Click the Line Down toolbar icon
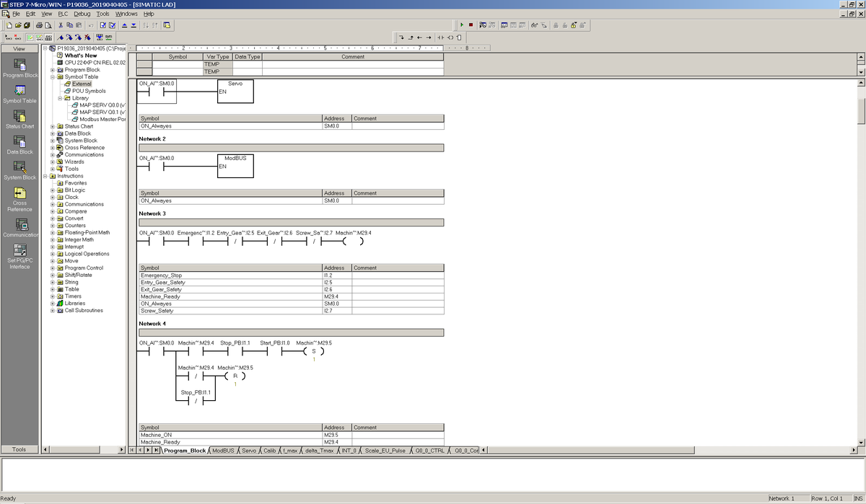The height and width of the screenshot is (504, 866). click(401, 37)
